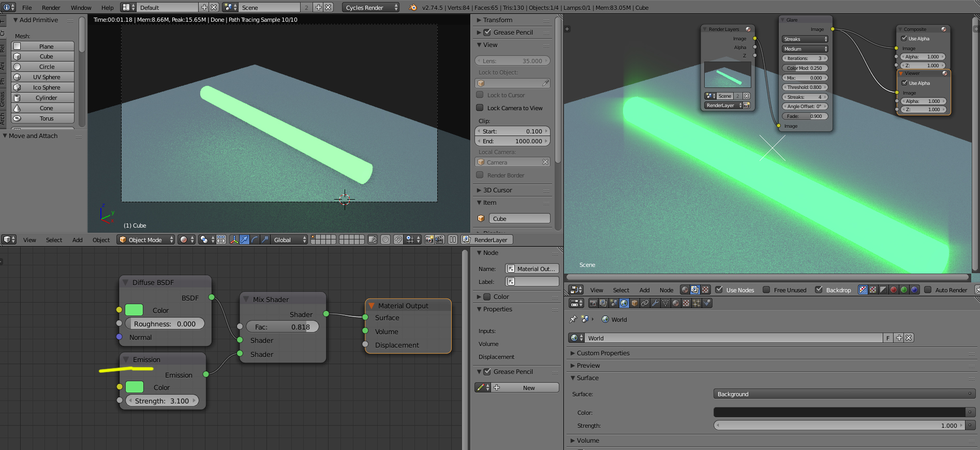Open the Cycles Render engine dropdown
This screenshot has height=450, width=980.
click(x=370, y=7)
